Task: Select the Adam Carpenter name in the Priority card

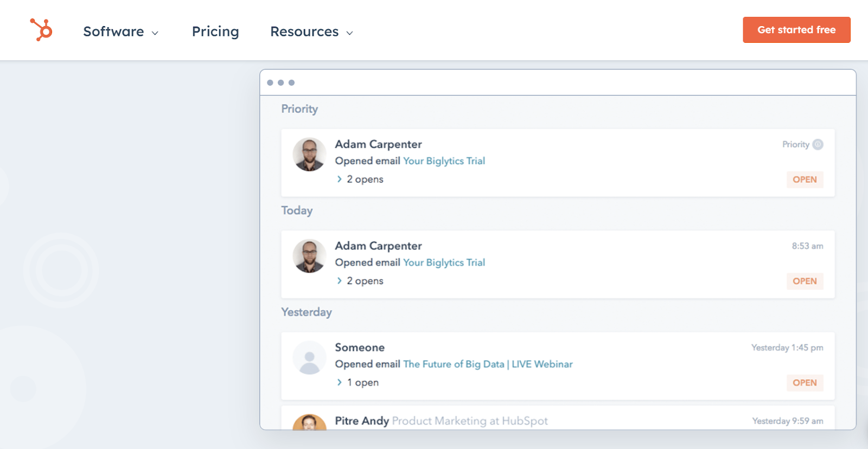Action: pyautogui.click(x=378, y=144)
